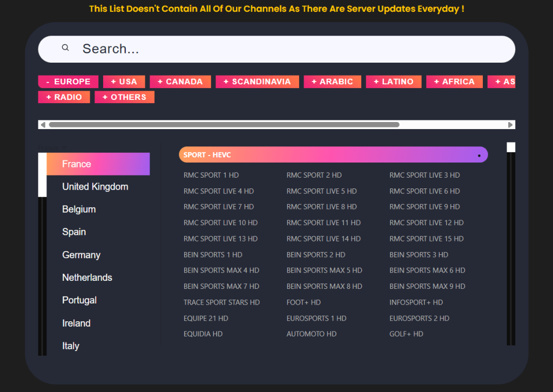Image resolution: width=553 pixels, height=392 pixels.
Task: Open the BEIN SPORTS 1 HD channel
Action: (x=213, y=254)
